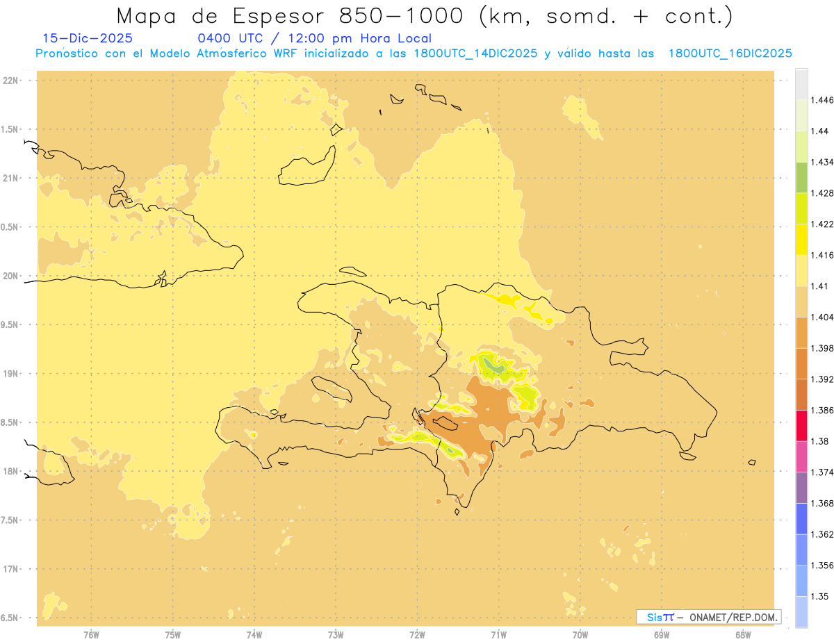The height and width of the screenshot is (644, 834).
Task: Click the '69W' longitude label
Action: click(x=662, y=635)
